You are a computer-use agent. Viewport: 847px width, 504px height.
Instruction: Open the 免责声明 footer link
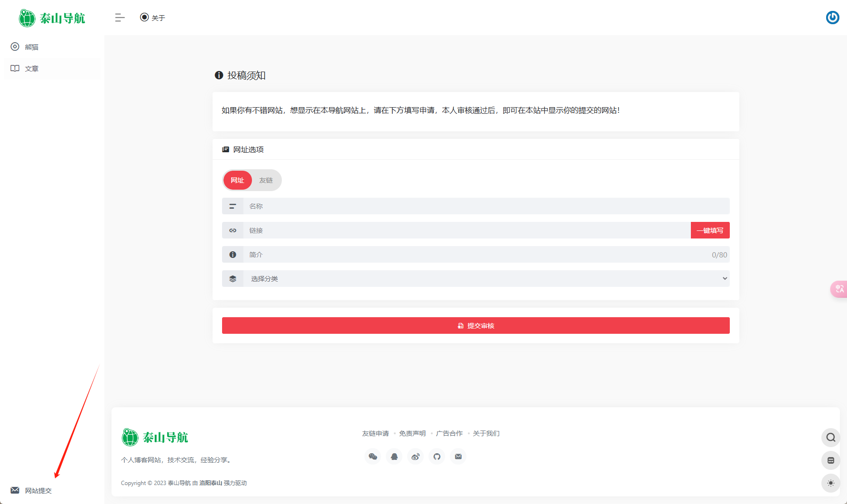click(x=412, y=433)
